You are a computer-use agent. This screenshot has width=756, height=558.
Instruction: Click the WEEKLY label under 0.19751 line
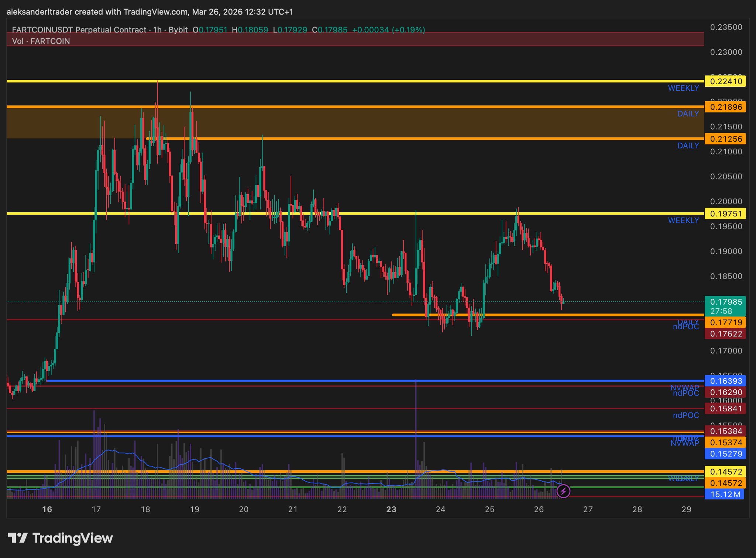(683, 220)
